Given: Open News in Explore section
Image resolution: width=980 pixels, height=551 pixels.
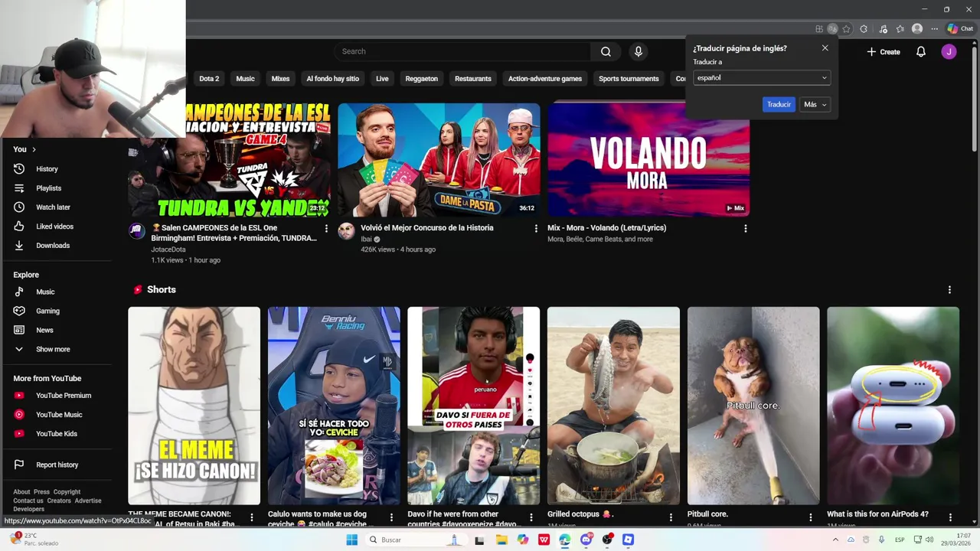Looking at the screenshot, I should coord(44,330).
